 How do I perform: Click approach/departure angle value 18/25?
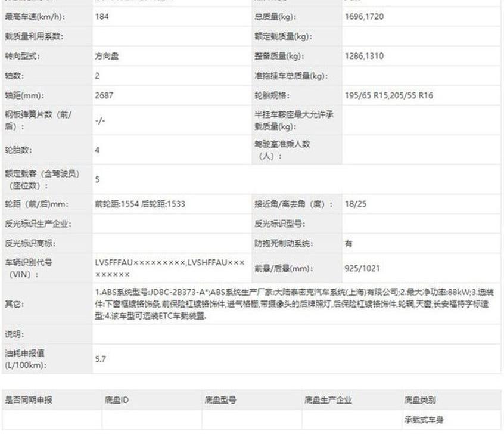click(356, 204)
